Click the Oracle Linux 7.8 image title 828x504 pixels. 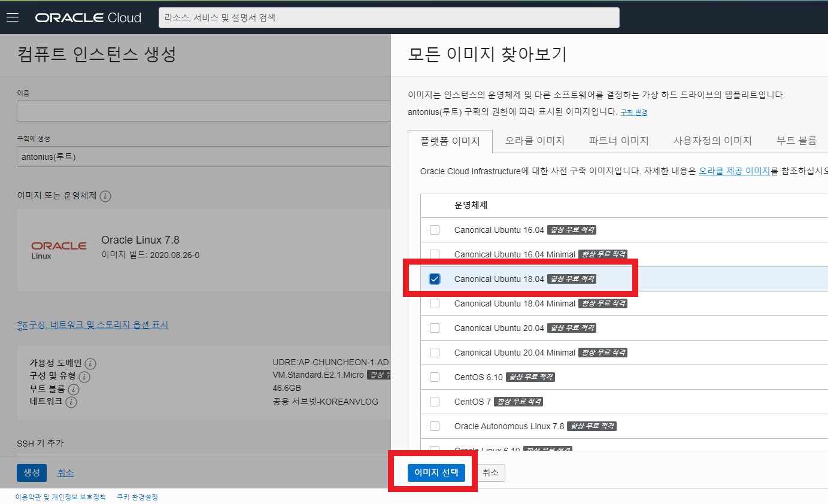pyautogui.click(x=140, y=240)
